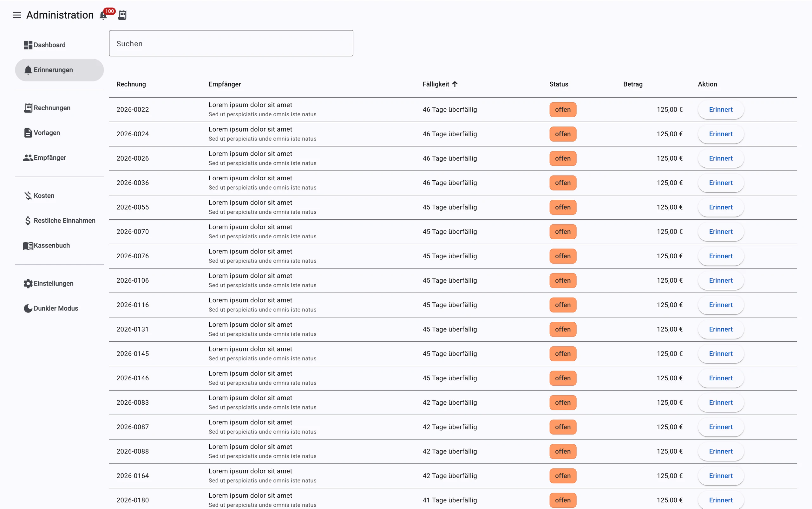812x509 pixels.
Task: Open Restliche Einnahmen page
Action: tap(59, 221)
